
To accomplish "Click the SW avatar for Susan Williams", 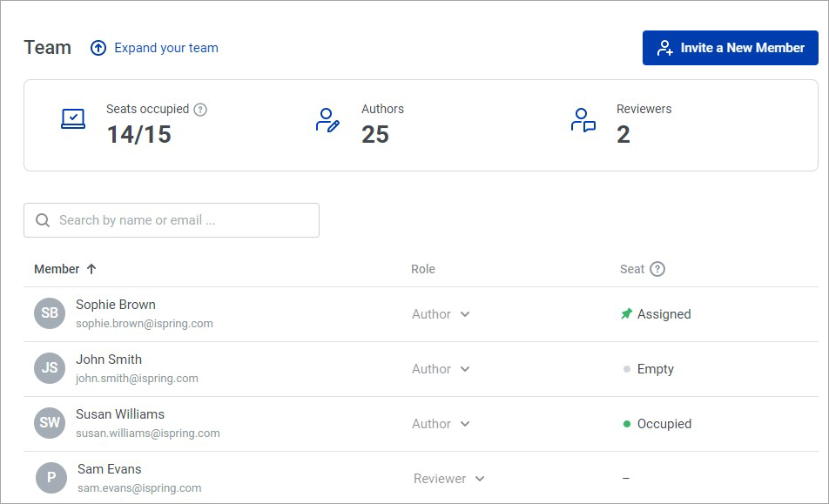I will tap(50, 423).
